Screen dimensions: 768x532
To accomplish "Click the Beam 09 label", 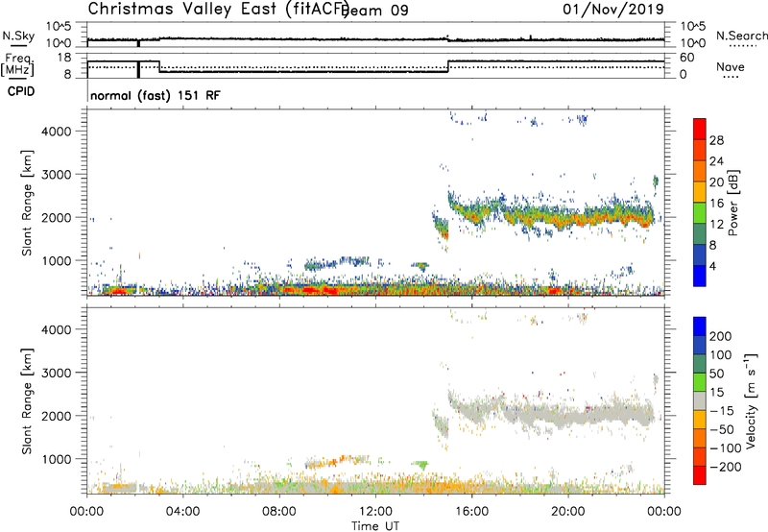I will [x=375, y=11].
